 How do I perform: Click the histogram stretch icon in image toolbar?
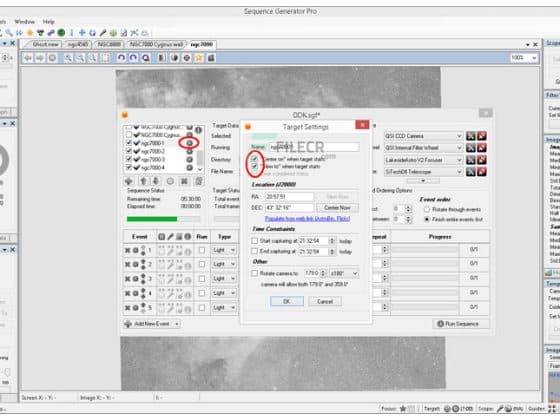(162, 58)
